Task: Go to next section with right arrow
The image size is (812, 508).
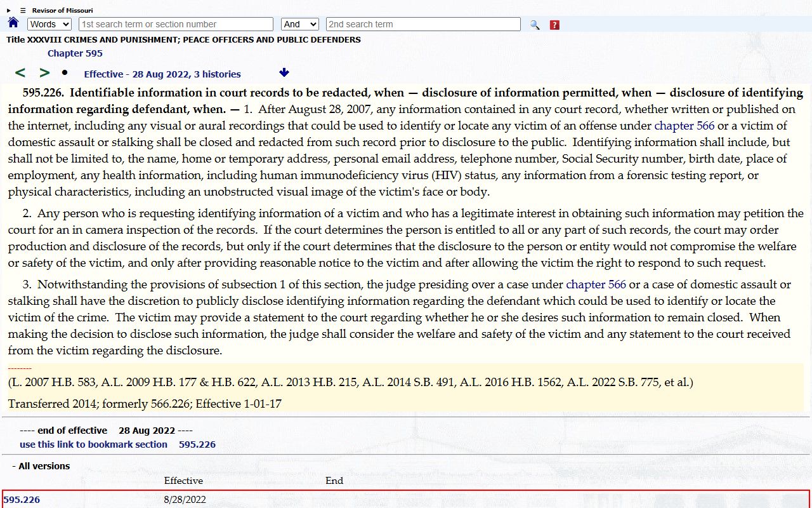Action: 44,73
